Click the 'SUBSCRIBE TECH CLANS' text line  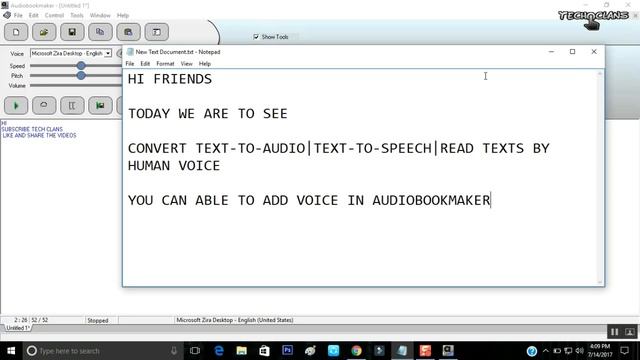click(32, 129)
